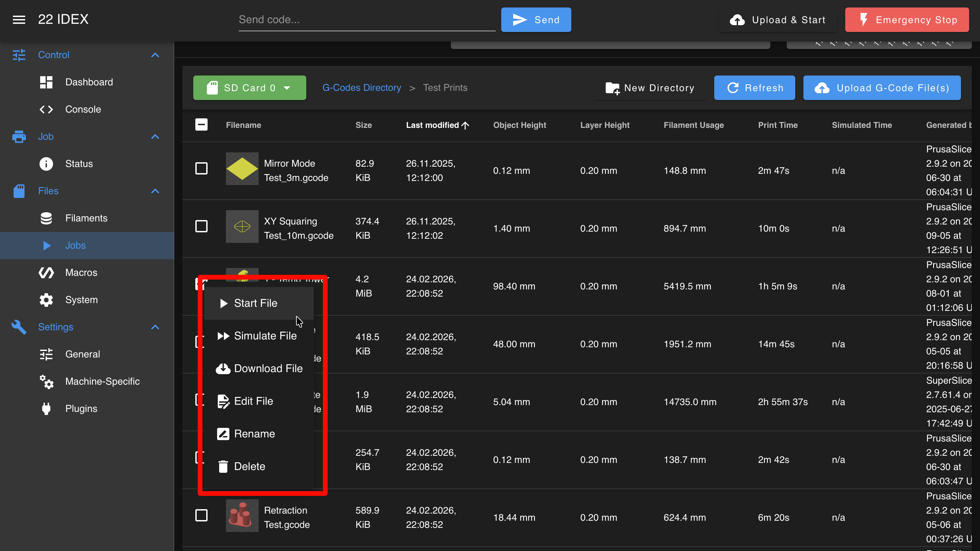This screenshot has height=551, width=980.
Task: Click the Console code brackets icon
Action: [46, 110]
